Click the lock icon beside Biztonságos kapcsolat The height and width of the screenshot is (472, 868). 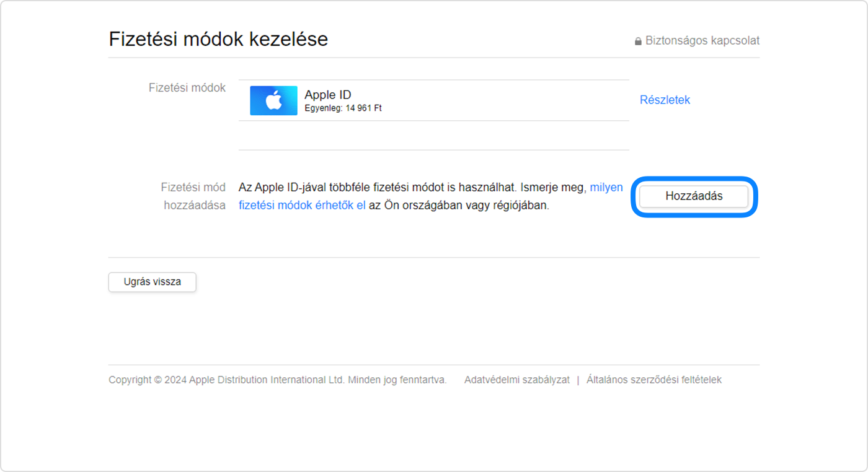pyautogui.click(x=638, y=42)
